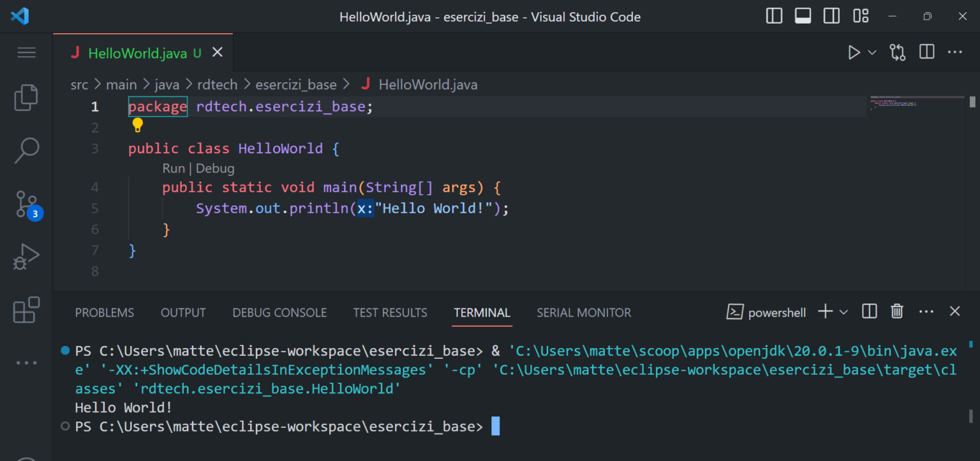Image resolution: width=980 pixels, height=461 pixels.
Task: Open the Explorer view
Action: pyautogui.click(x=26, y=97)
